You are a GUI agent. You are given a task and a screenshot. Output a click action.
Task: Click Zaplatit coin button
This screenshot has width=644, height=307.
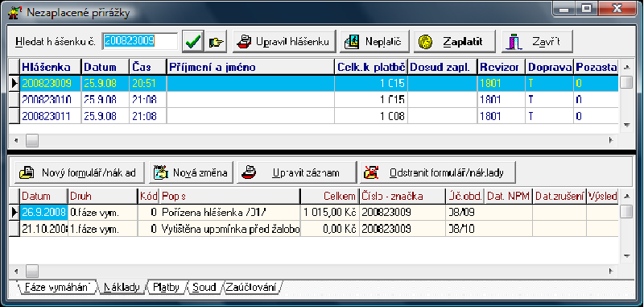point(455,42)
